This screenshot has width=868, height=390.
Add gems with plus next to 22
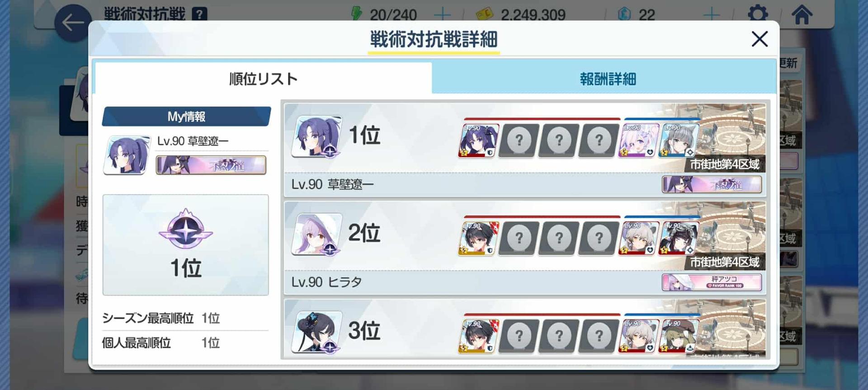point(712,15)
